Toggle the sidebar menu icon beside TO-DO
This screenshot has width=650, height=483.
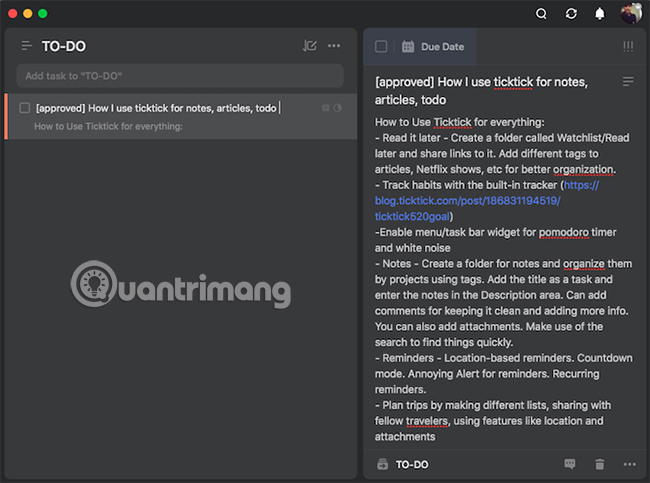(27, 46)
